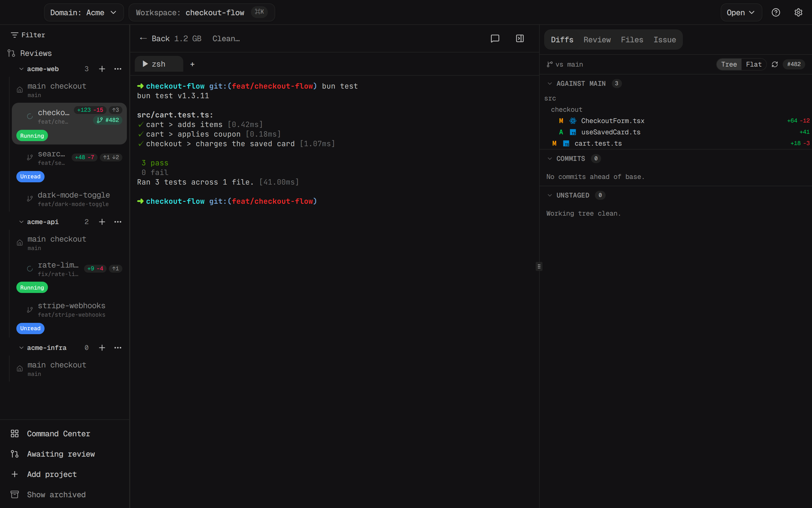Viewport: 812px width, 508px height.
Task: Collapse the AGAINST MAIN section
Action: 550,84
